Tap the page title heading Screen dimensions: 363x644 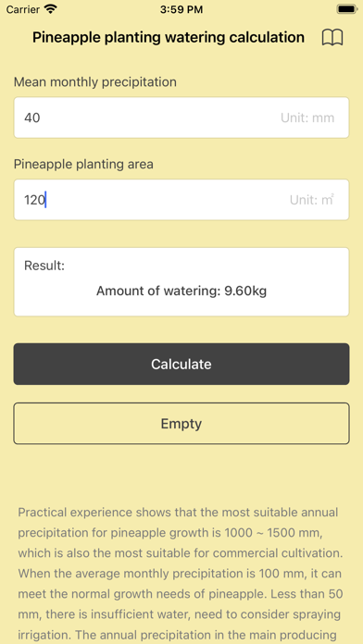169,37
